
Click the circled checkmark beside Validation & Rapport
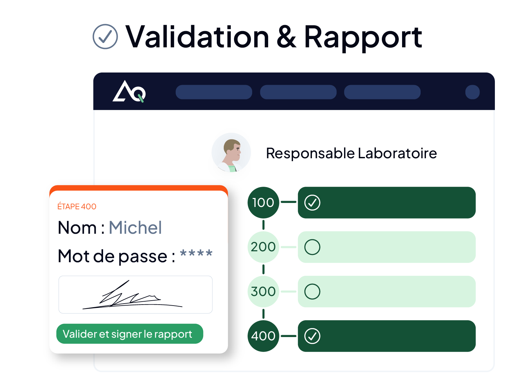pyautogui.click(x=105, y=37)
